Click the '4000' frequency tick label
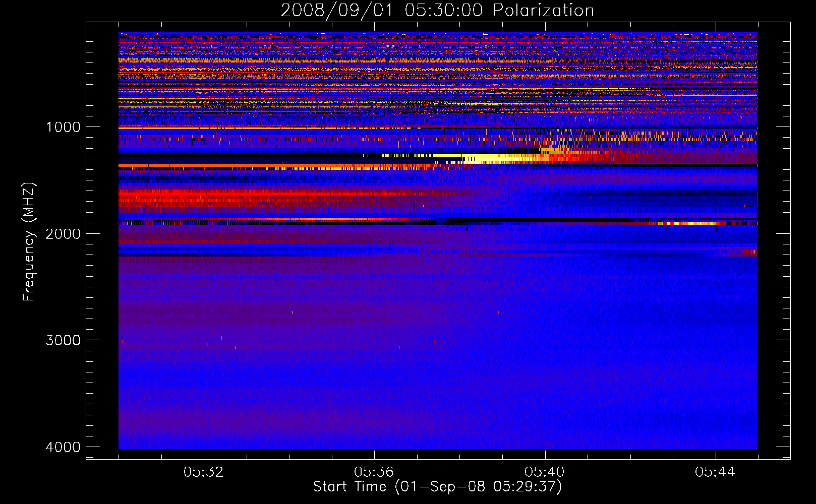The width and height of the screenshot is (816, 504). coord(63,447)
